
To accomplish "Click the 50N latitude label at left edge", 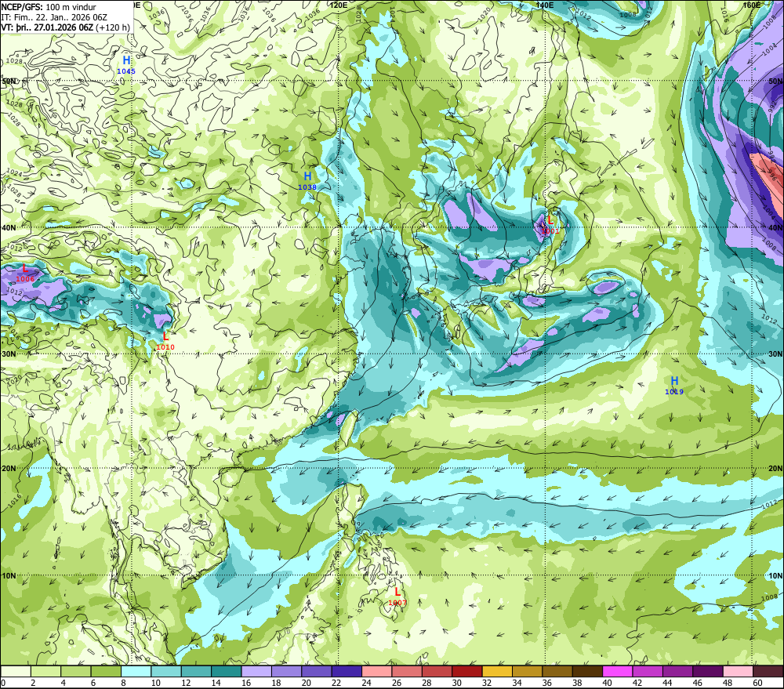I will 9,81.
